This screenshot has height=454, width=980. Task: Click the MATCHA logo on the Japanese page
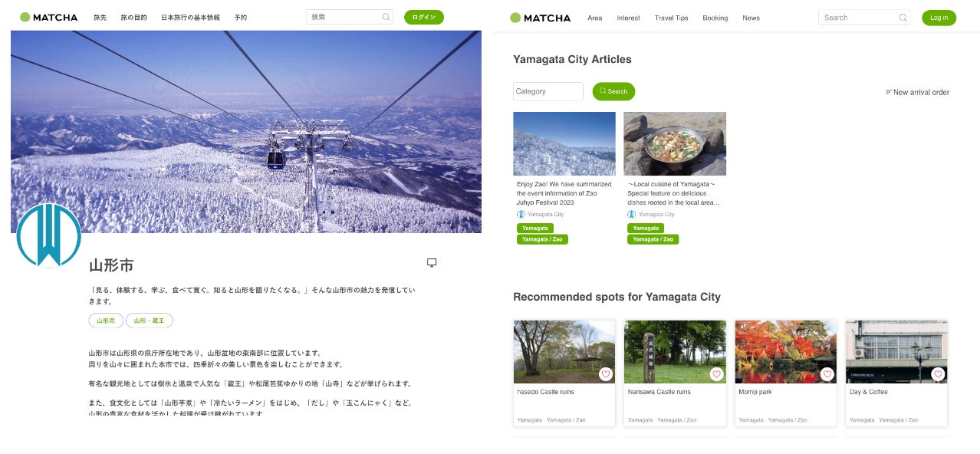(x=49, y=17)
